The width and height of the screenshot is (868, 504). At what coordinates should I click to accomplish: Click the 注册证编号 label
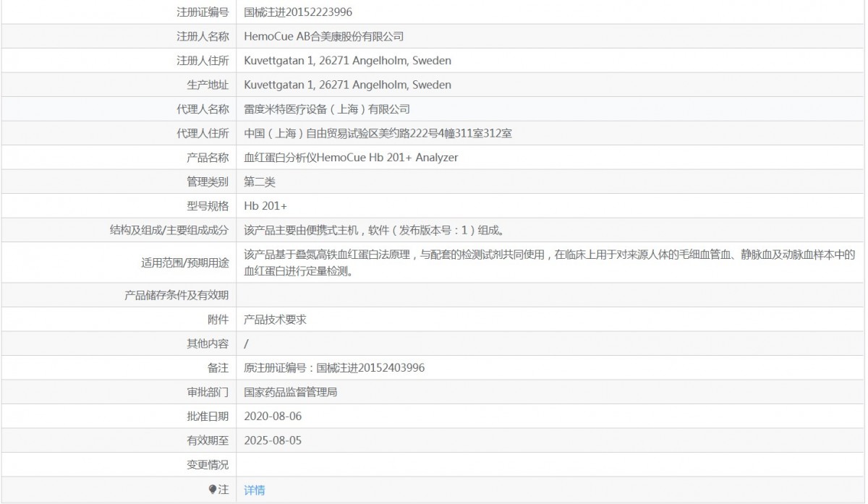coord(203,12)
